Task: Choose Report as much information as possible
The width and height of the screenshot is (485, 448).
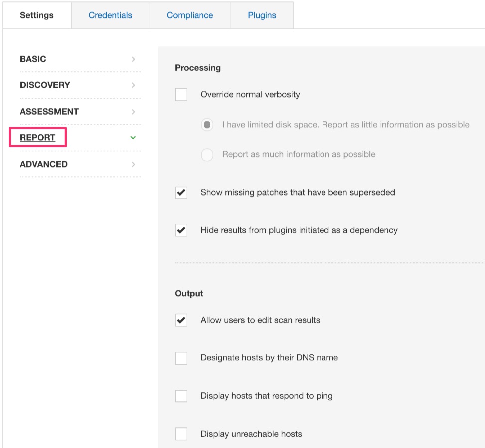Action: tap(207, 155)
